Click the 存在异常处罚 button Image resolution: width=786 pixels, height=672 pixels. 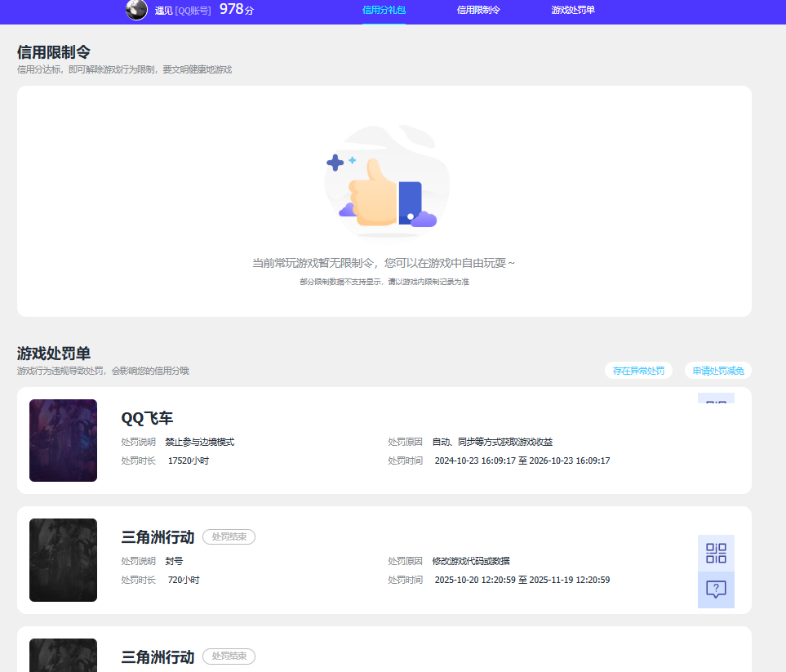(638, 371)
